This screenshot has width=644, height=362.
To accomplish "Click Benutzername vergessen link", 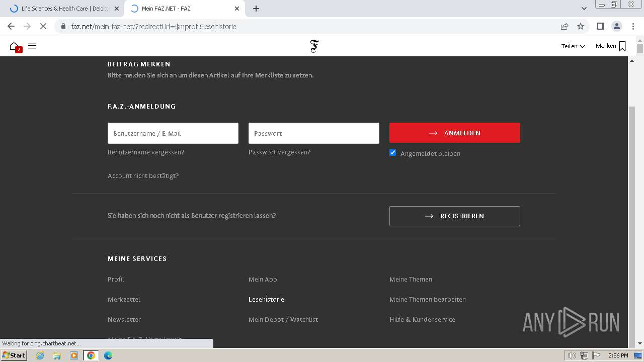I will [x=146, y=152].
